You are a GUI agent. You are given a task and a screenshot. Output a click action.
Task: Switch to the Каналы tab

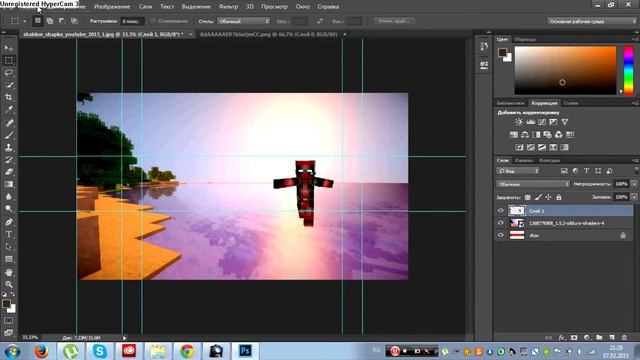pos(524,160)
